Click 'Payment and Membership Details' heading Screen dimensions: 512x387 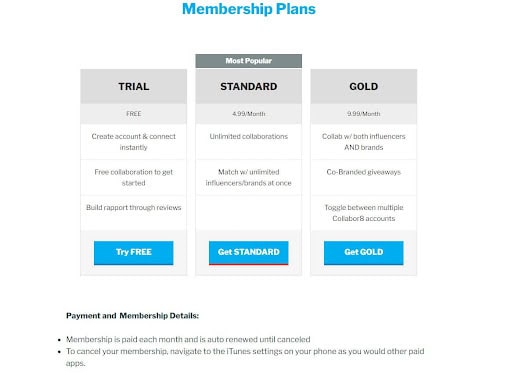click(x=132, y=316)
